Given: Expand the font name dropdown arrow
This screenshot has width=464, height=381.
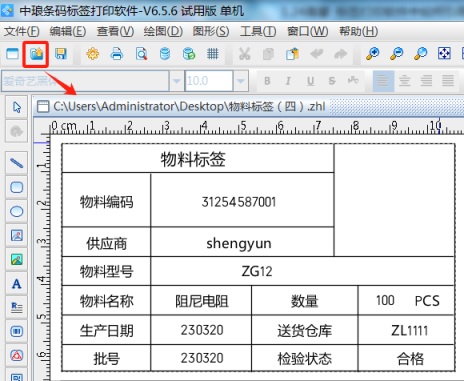Looking at the screenshot, I should point(177,81).
